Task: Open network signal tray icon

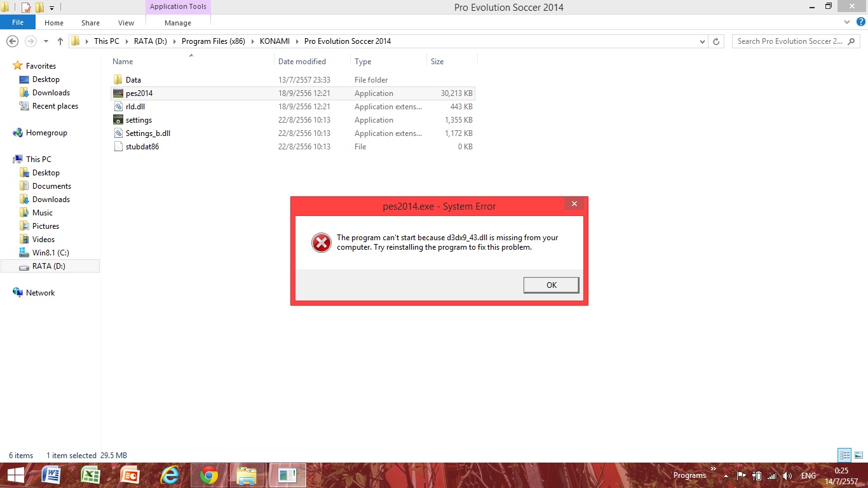Action: point(772,475)
